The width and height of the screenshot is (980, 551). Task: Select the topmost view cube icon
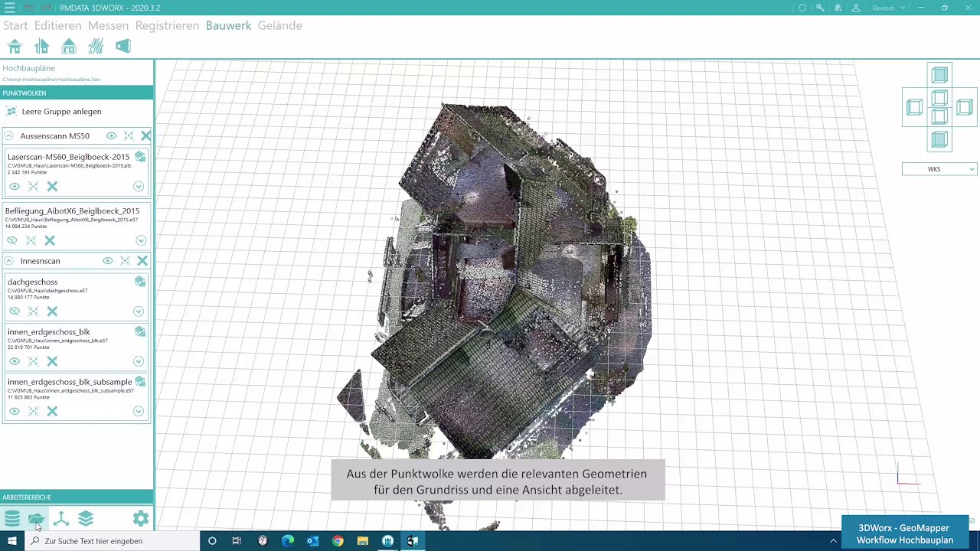tap(939, 75)
